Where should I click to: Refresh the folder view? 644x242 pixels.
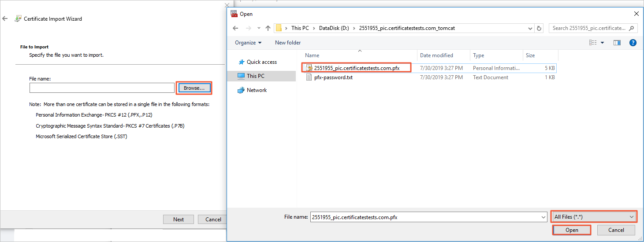pos(539,28)
